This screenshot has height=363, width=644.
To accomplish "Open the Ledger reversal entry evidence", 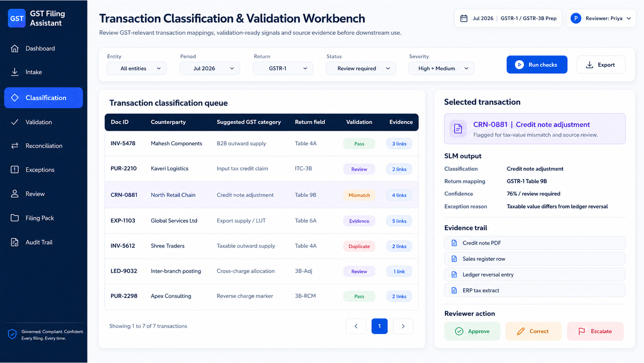I will 535,275.
